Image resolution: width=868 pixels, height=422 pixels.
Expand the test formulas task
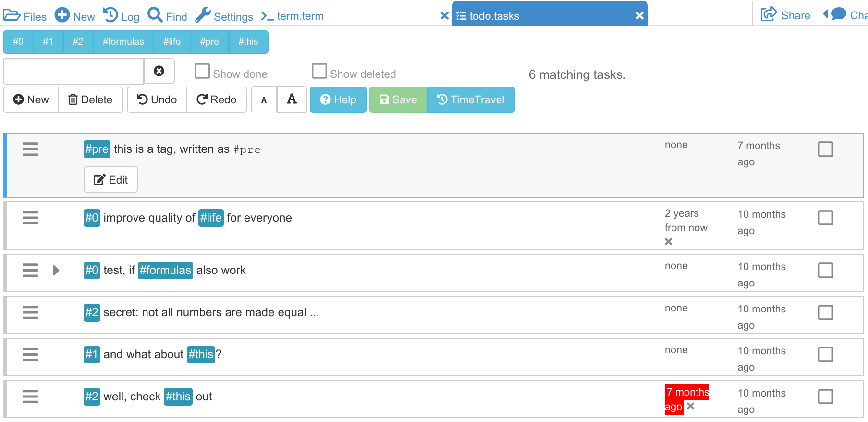pyautogui.click(x=56, y=270)
